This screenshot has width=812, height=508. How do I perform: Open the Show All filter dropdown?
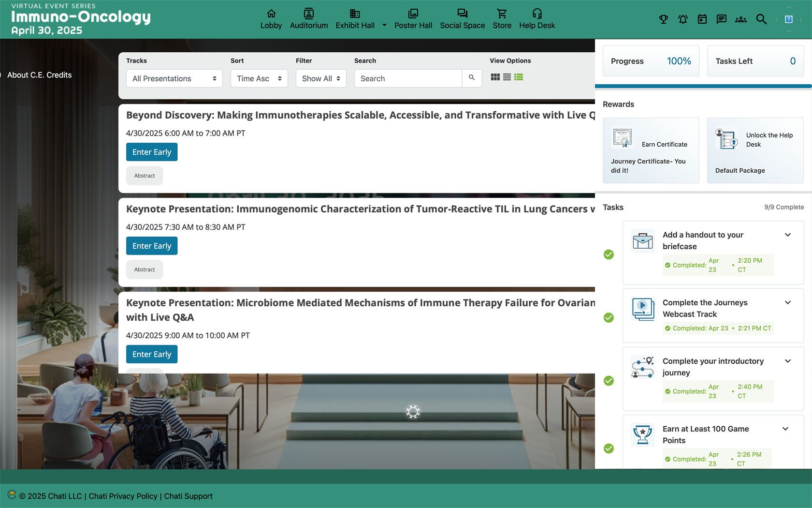(x=321, y=78)
